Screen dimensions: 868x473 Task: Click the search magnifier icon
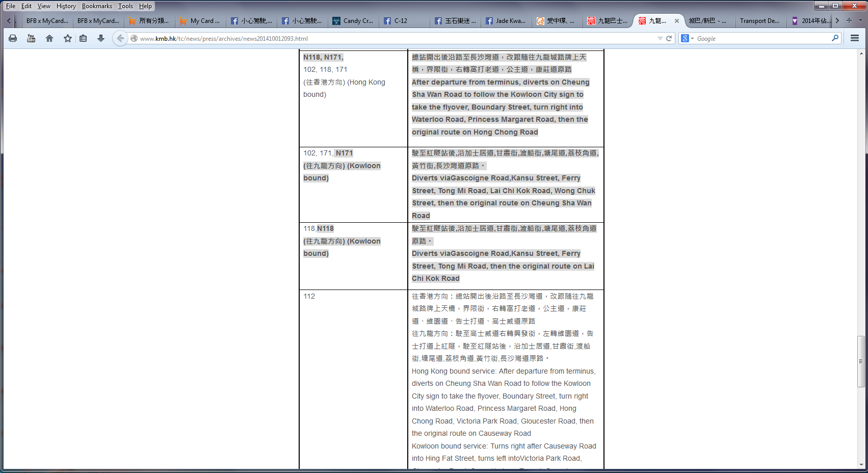click(835, 38)
